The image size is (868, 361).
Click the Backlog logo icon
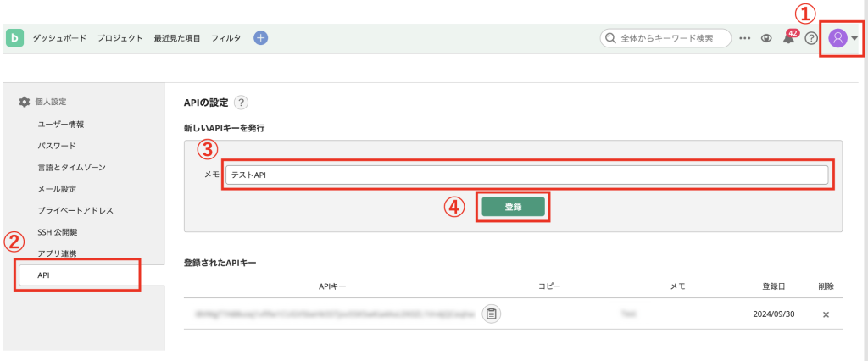point(14,38)
